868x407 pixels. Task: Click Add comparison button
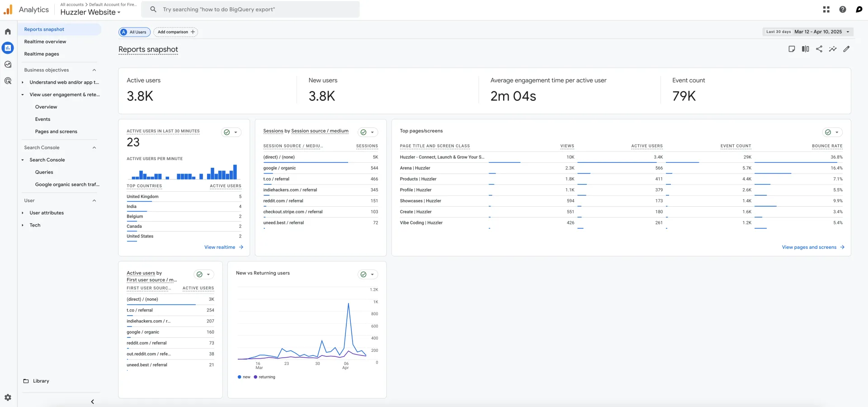click(x=176, y=32)
